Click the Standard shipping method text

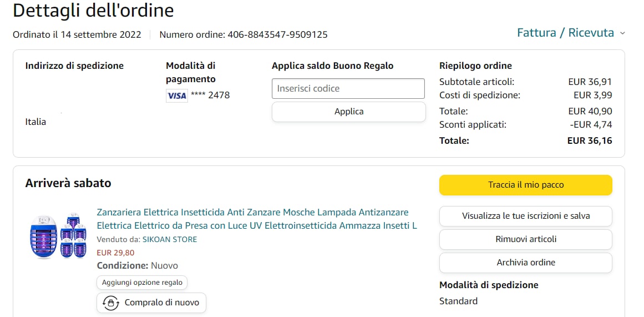(458, 301)
